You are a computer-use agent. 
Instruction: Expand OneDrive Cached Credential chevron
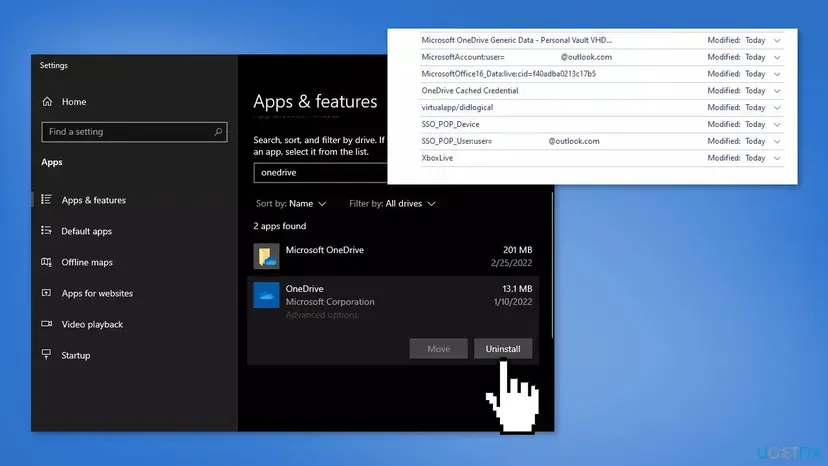(x=777, y=91)
